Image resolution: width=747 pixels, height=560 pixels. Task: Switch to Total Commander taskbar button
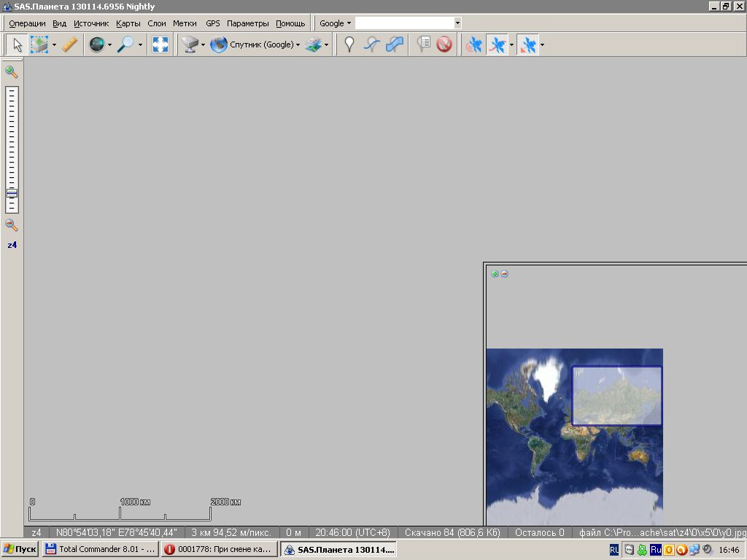pos(100,549)
